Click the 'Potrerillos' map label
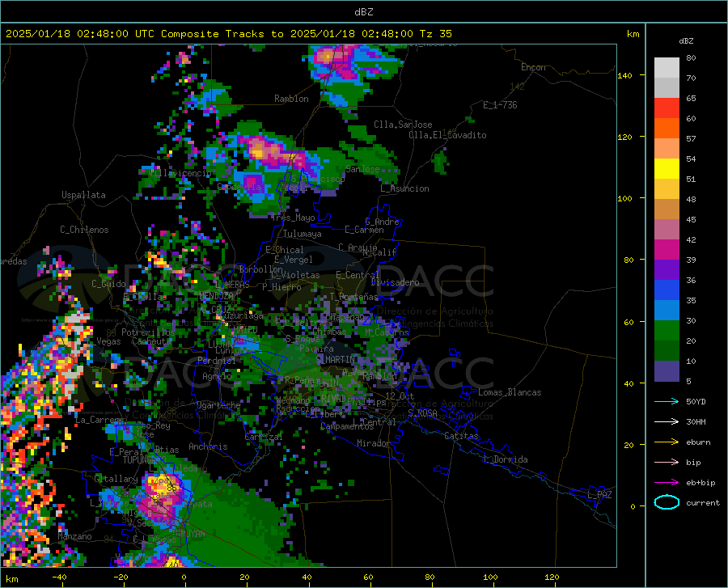This screenshot has width=728, height=588. [148, 332]
